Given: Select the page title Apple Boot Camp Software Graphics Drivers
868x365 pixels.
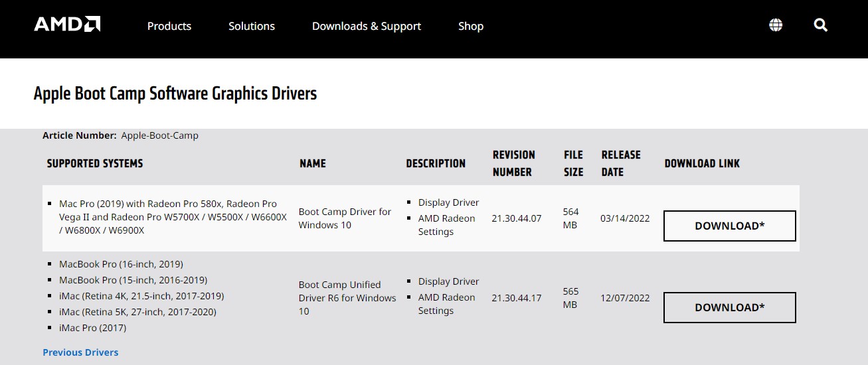Looking at the screenshot, I should (x=175, y=94).
